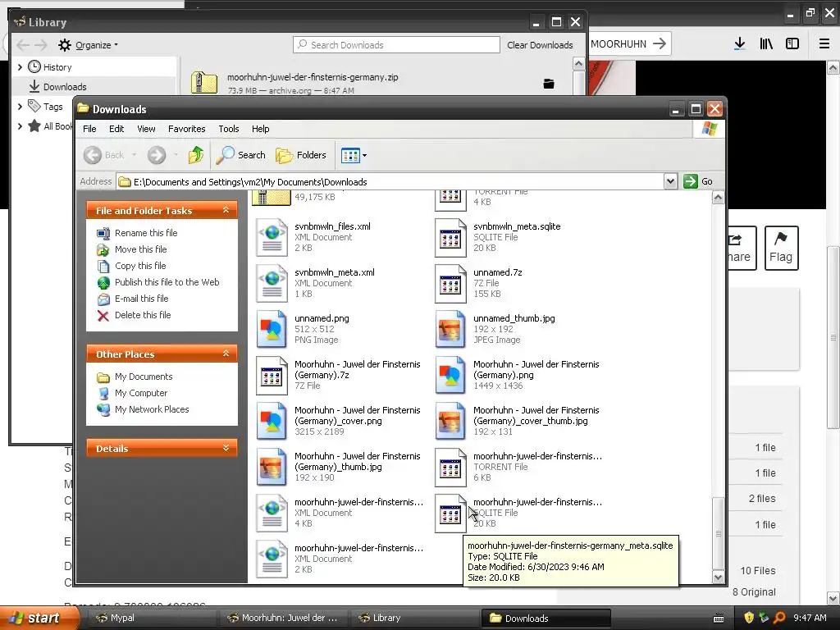
Task: Click E-mail this file
Action: coord(141,299)
